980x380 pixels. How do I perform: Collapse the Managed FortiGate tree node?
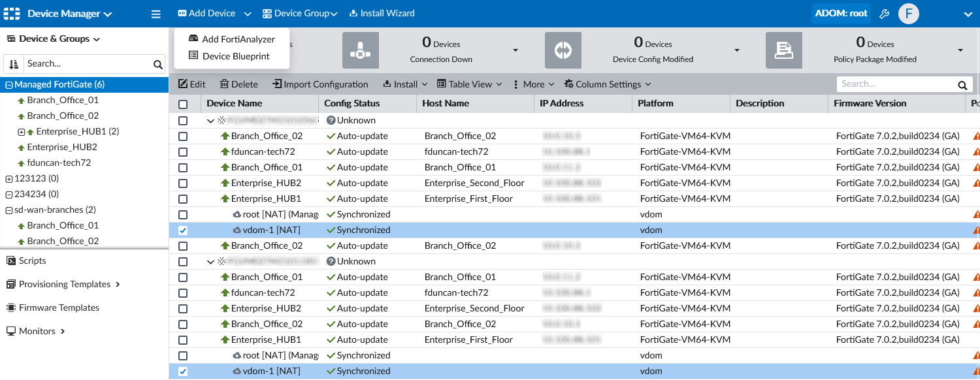pyautogui.click(x=8, y=85)
